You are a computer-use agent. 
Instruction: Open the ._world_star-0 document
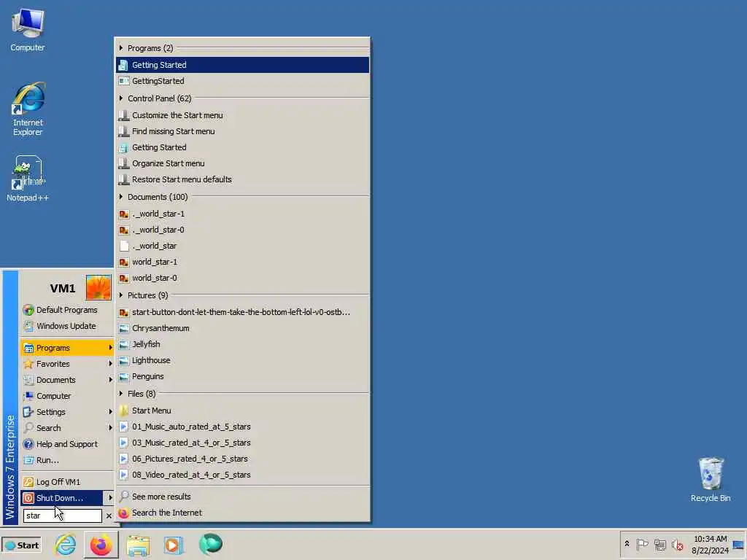pyautogui.click(x=242, y=230)
